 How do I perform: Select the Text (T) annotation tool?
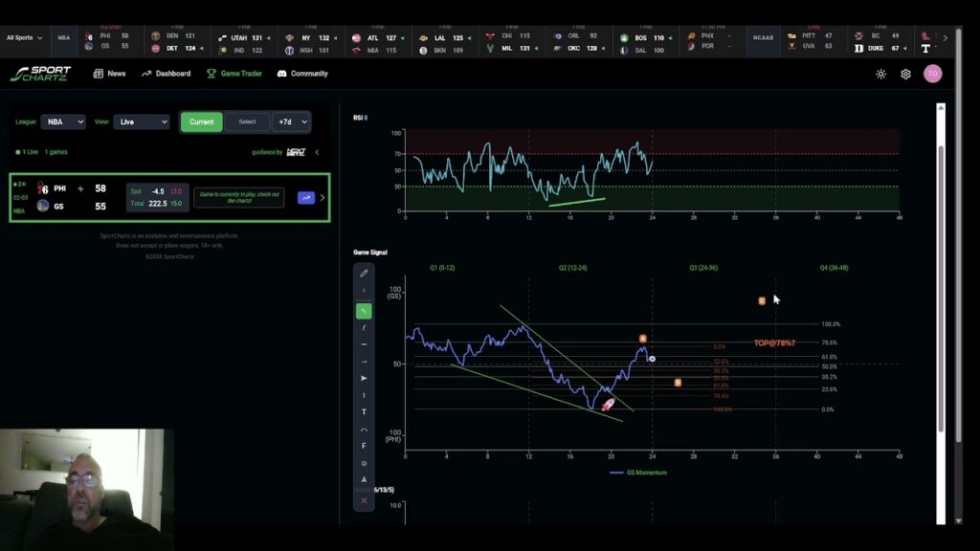364,412
